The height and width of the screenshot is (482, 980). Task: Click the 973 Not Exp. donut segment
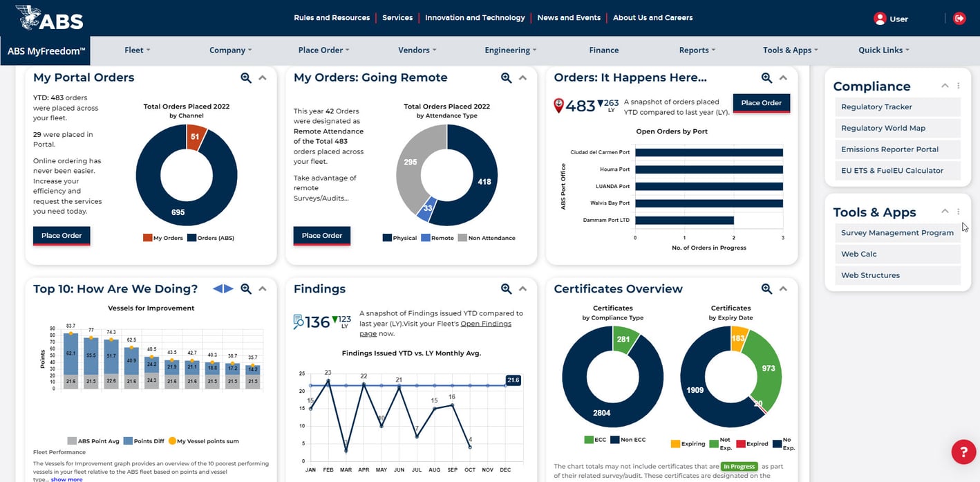click(x=769, y=369)
